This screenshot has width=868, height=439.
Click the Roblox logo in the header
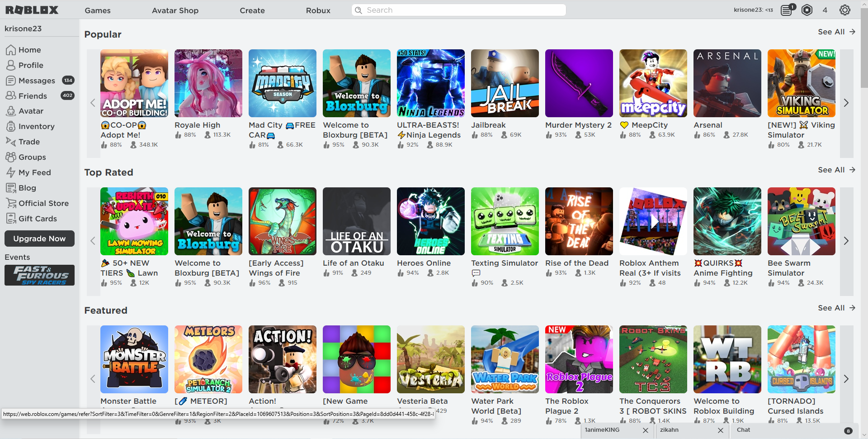(x=32, y=10)
